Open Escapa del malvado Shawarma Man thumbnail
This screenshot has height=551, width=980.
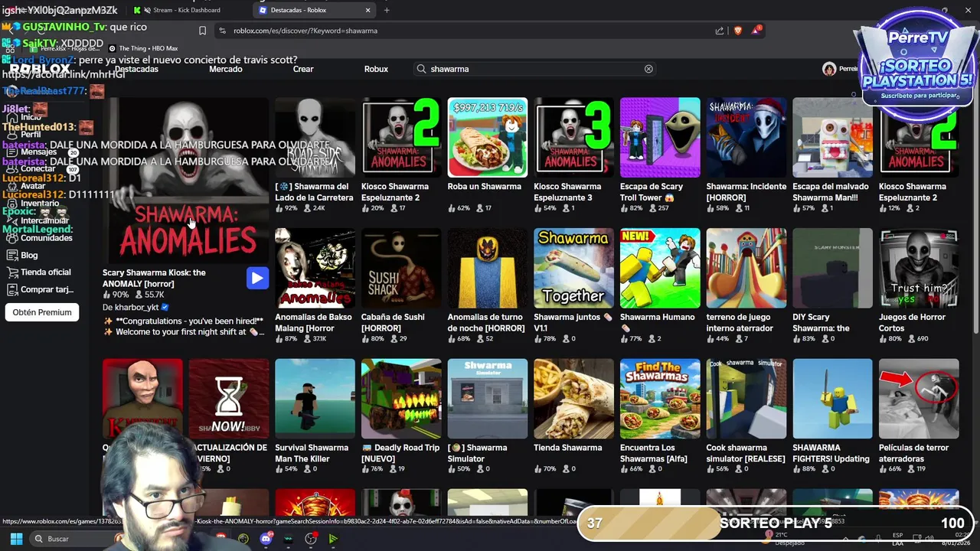click(x=832, y=137)
